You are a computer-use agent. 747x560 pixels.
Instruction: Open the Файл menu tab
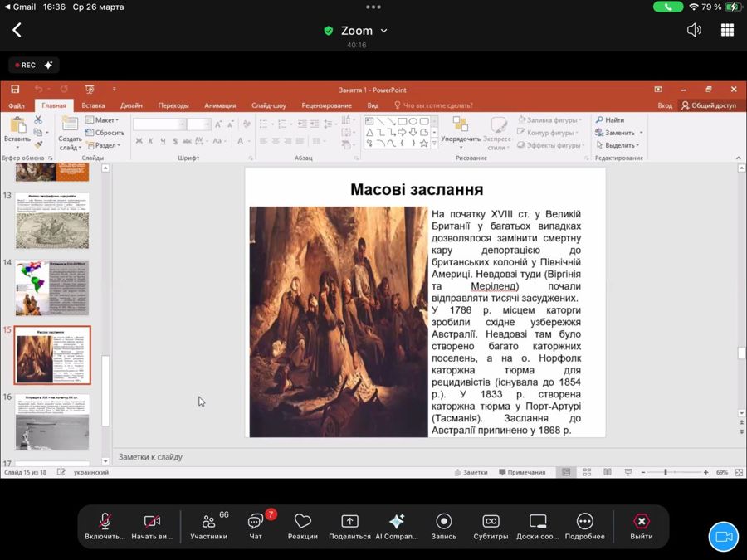tap(17, 105)
